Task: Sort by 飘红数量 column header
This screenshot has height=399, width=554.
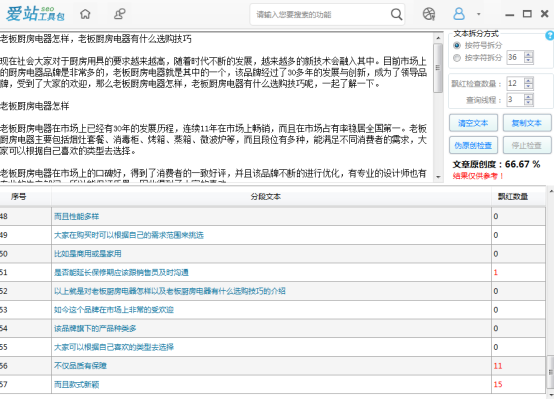Action: click(x=518, y=196)
